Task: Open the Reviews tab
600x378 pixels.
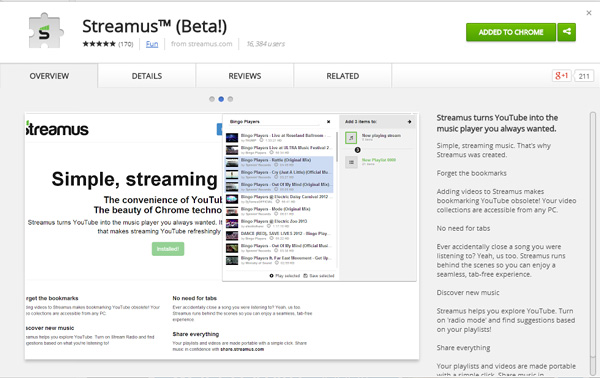Action: [245, 76]
